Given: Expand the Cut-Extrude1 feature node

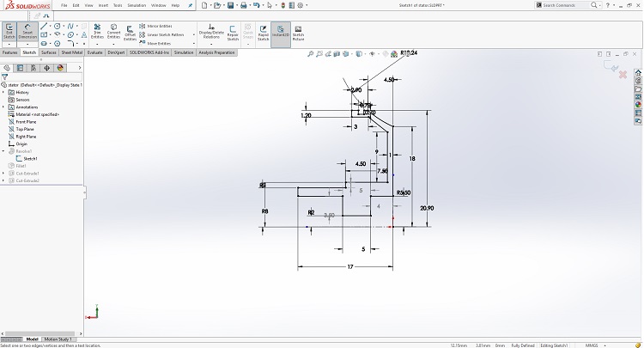Looking at the screenshot, I should click(x=3, y=174).
